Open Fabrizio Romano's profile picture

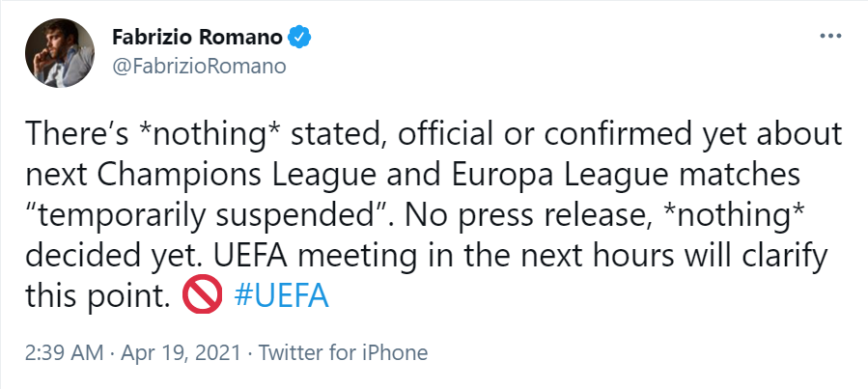pyautogui.click(x=59, y=51)
